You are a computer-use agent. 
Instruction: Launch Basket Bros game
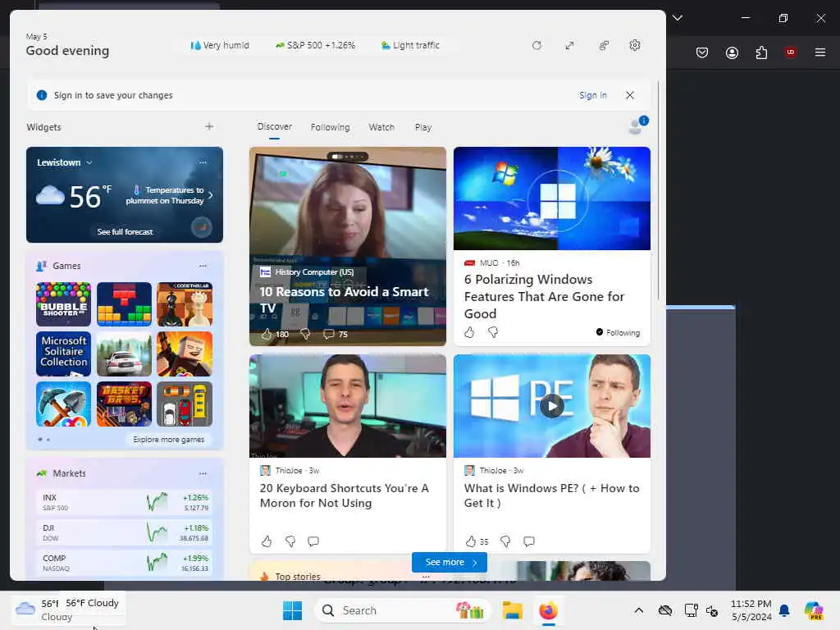point(125,404)
